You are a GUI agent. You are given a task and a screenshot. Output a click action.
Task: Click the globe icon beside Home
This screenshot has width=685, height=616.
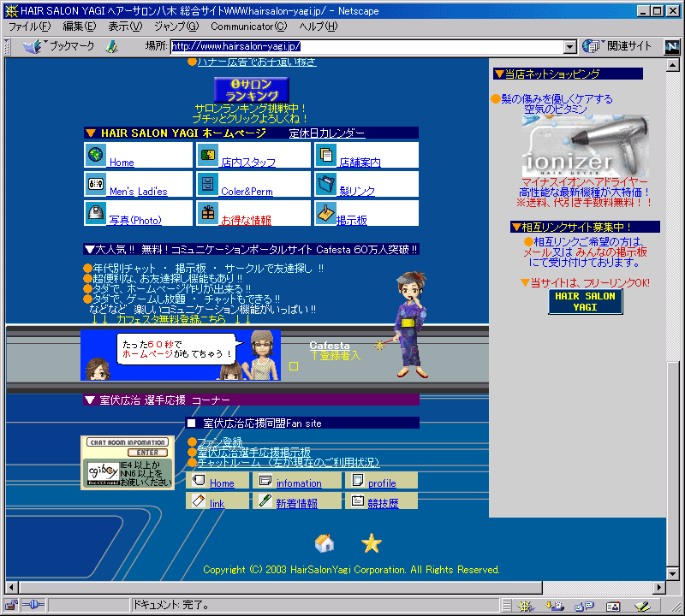[x=95, y=155]
